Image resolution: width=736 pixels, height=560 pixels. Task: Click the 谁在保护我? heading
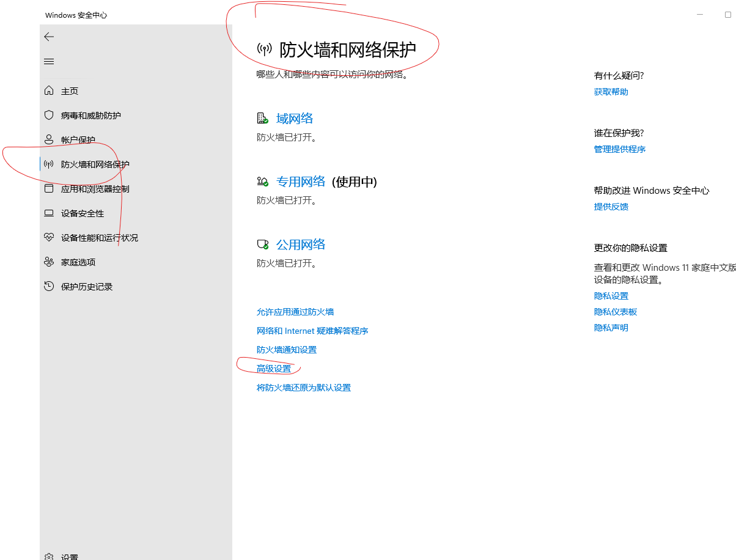(619, 133)
